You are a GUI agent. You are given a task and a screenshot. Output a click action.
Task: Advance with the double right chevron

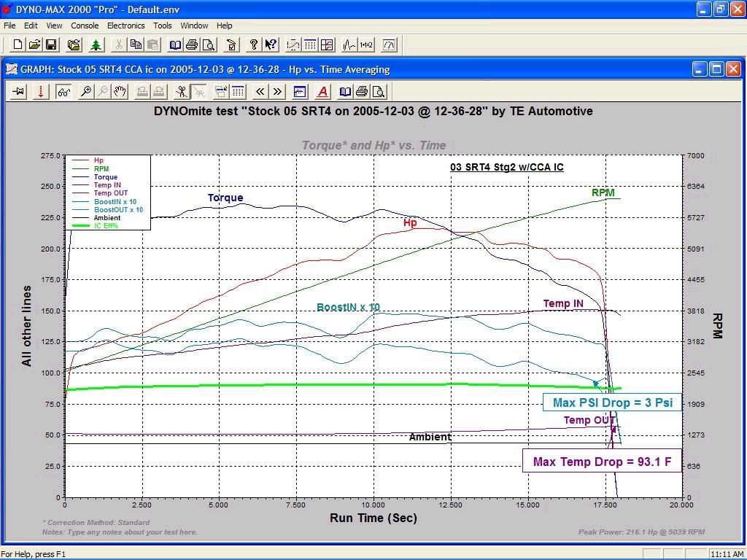(278, 92)
